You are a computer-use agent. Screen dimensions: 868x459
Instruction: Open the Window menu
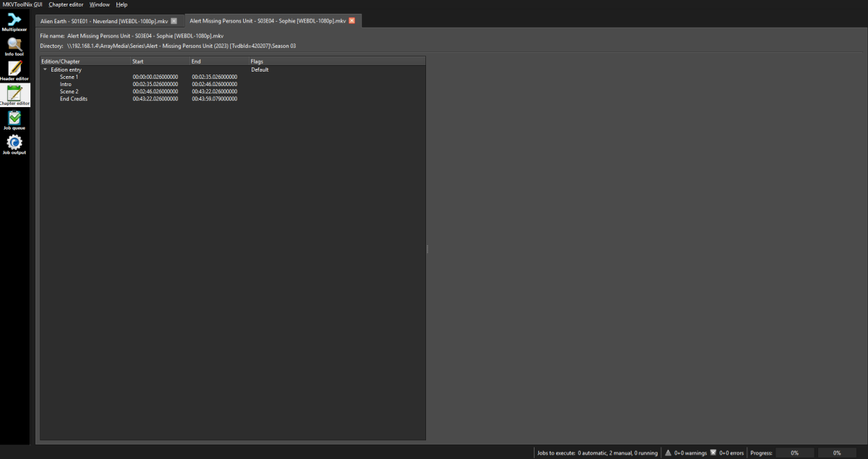point(100,4)
